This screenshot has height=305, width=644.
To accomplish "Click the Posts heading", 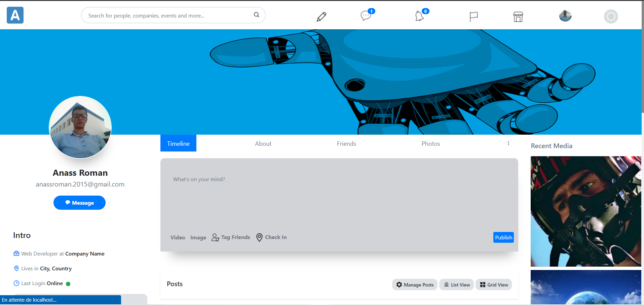I will point(175,284).
